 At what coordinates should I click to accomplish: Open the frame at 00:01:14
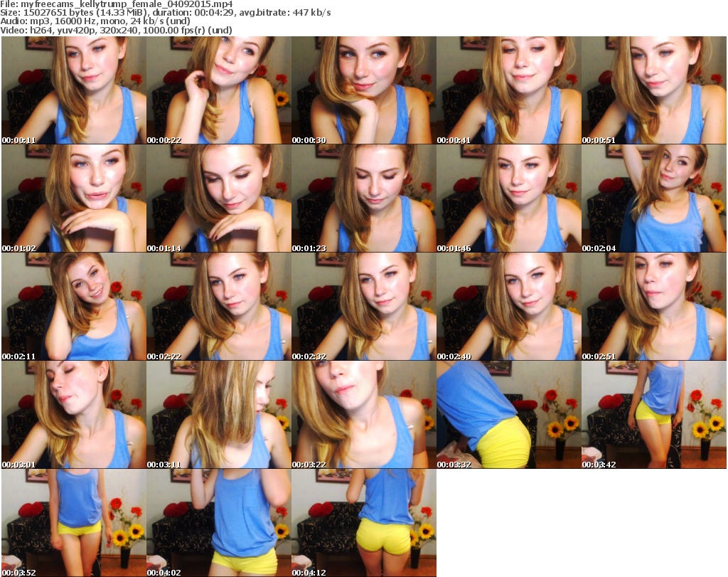click(x=219, y=198)
